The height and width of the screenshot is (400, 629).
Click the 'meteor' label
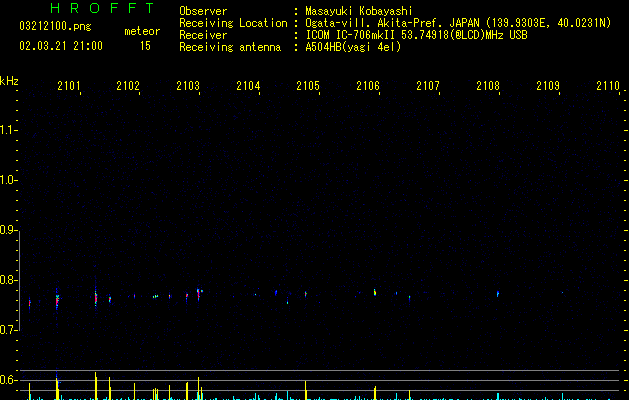142,31
